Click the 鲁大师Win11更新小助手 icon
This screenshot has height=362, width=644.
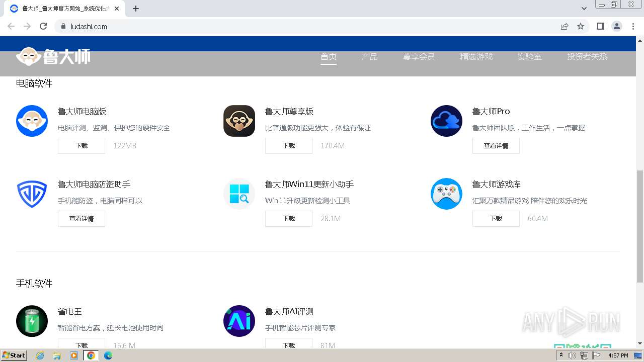click(239, 194)
